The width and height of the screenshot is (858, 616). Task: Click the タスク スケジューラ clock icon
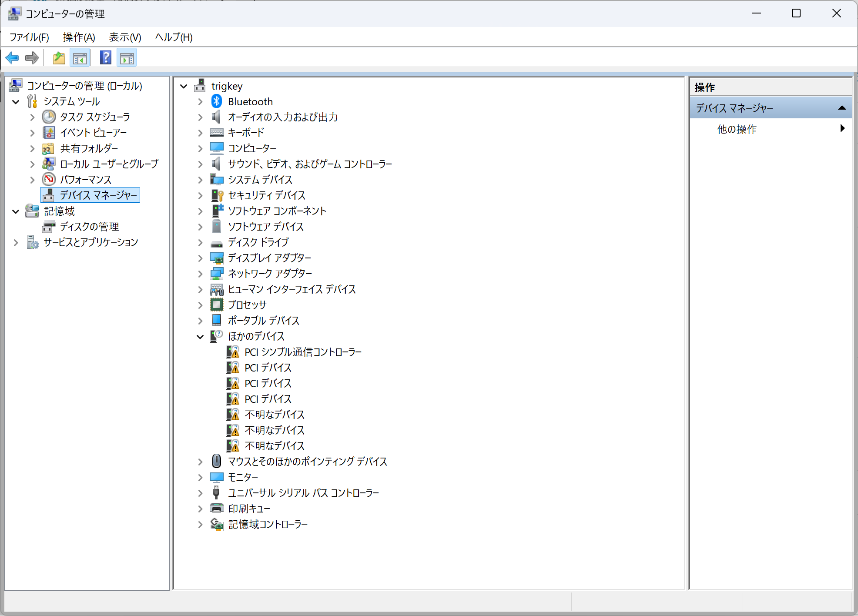(49, 117)
